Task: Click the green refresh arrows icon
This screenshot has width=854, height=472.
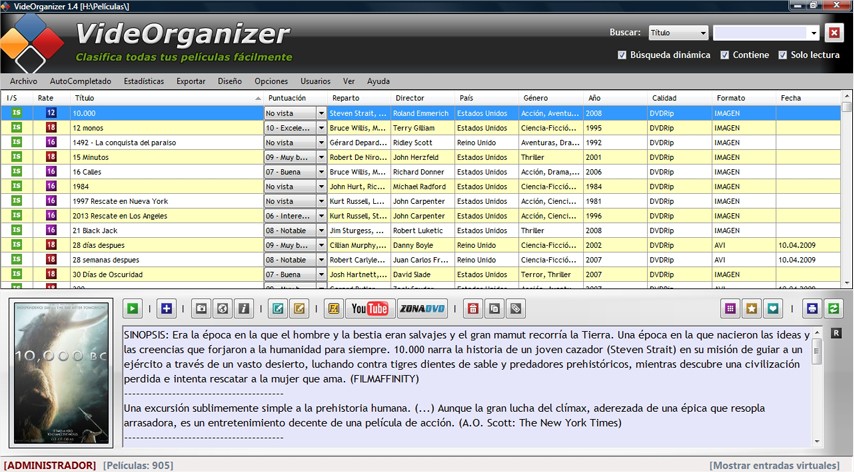Action: 833,309
